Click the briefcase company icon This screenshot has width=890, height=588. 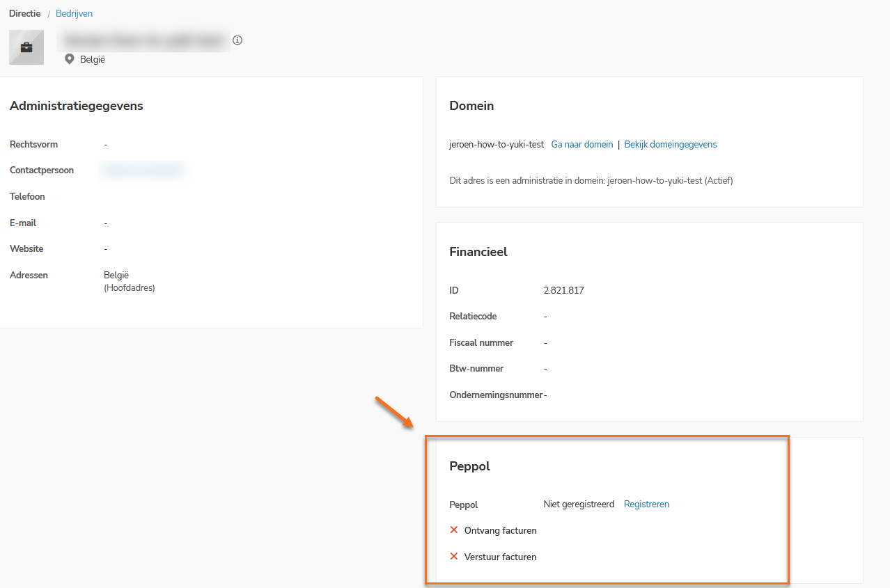(26, 47)
